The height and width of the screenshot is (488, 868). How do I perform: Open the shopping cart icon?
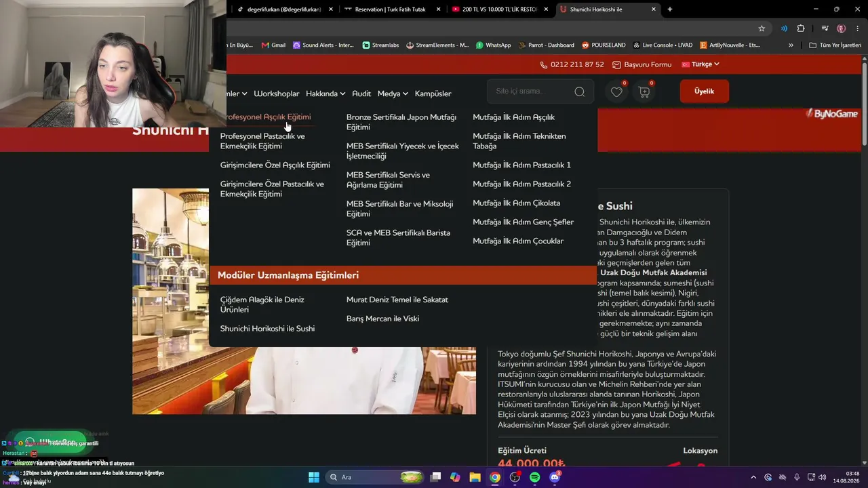[644, 92]
